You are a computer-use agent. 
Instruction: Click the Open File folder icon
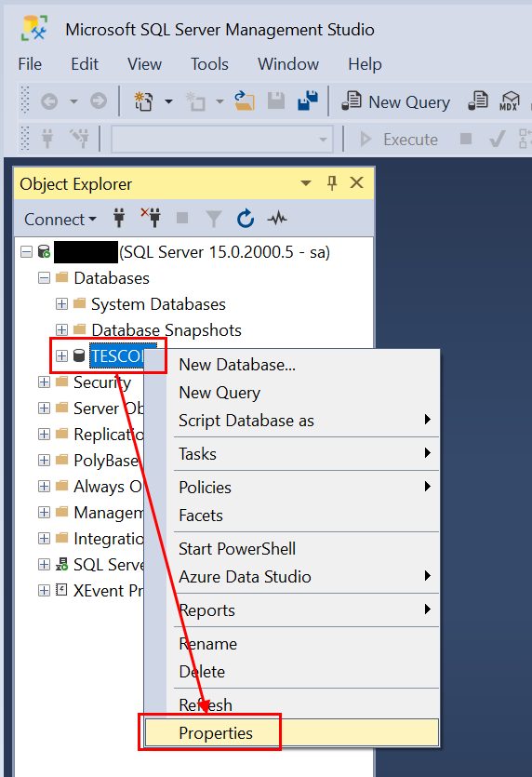pos(245,100)
